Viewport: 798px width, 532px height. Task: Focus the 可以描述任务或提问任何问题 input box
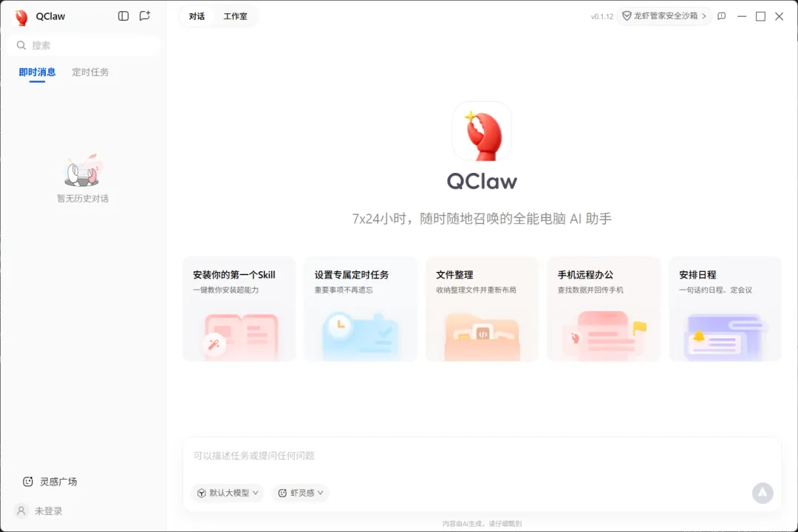[x=482, y=456]
